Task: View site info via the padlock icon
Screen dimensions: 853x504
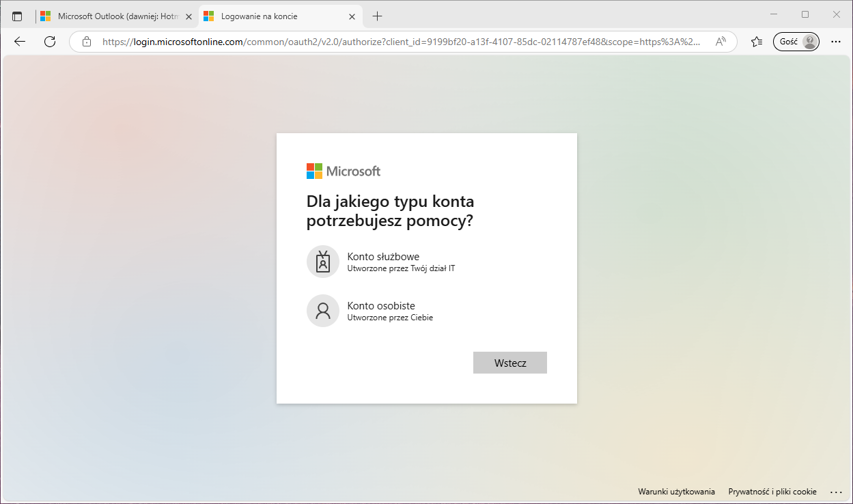Action: (87, 42)
